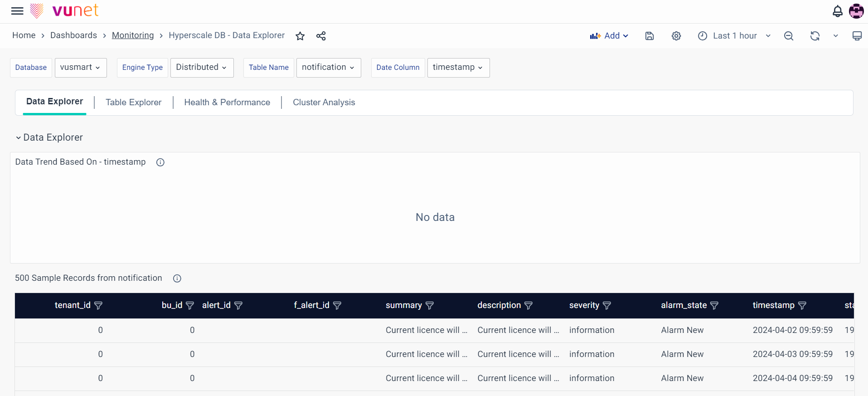Open the Table Name notification dropdown
The width and height of the screenshot is (868, 396).
click(x=328, y=68)
